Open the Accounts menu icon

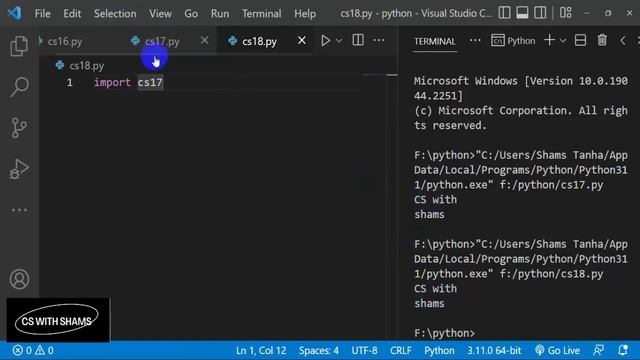click(19, 279)
